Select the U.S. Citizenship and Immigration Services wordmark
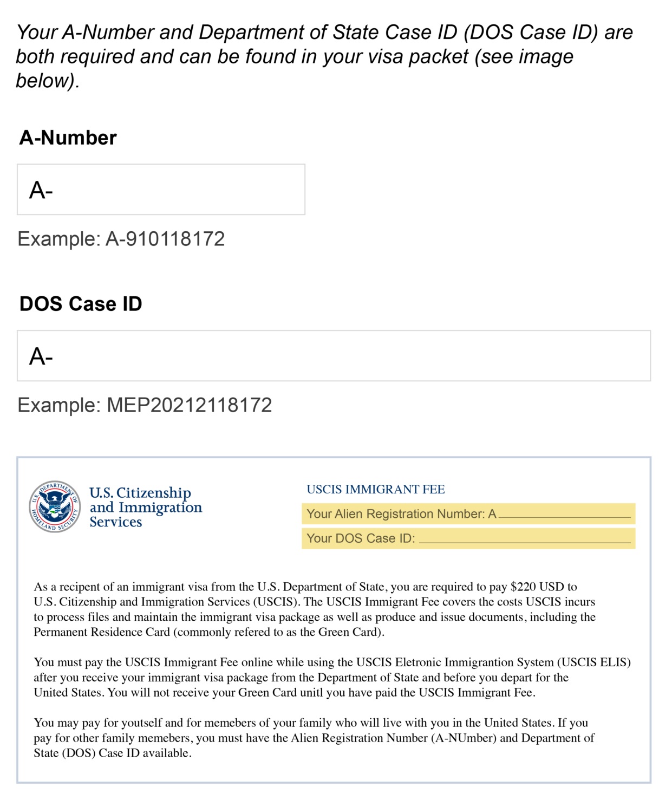The image size is (672, 800). [x=145, y=507]
